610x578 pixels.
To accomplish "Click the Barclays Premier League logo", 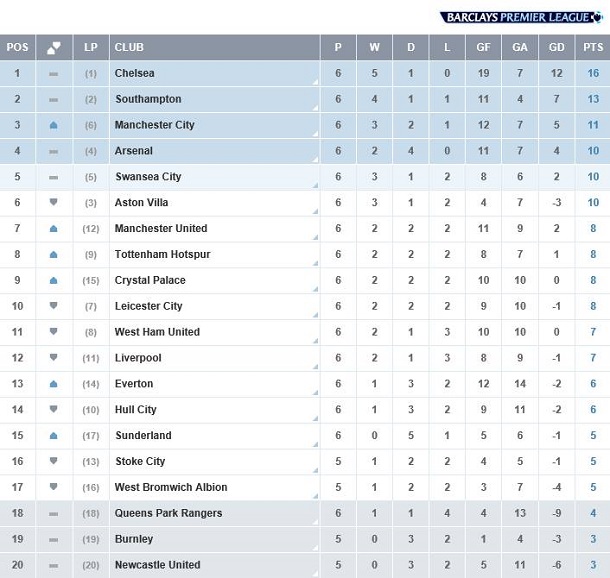I will pos(521,18).
